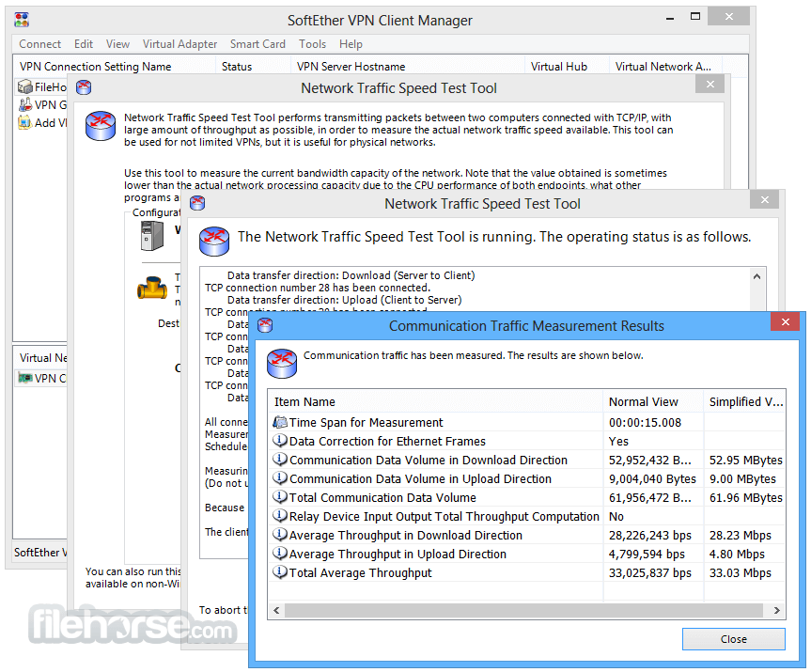The width and height of the screenshot is (811, 672).
Task: Select the 52.95 MBytes download volume value
Action: [x=746, y=460]
